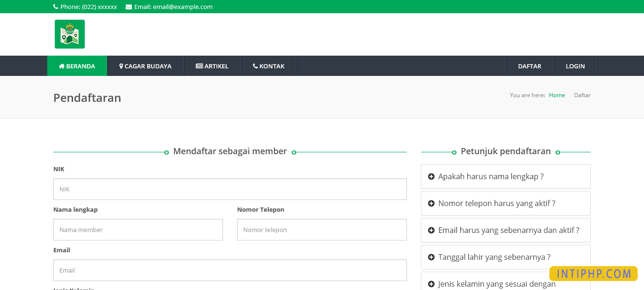Click the LOGIN button
Screen dimensions: 644x290
[575, 66]
